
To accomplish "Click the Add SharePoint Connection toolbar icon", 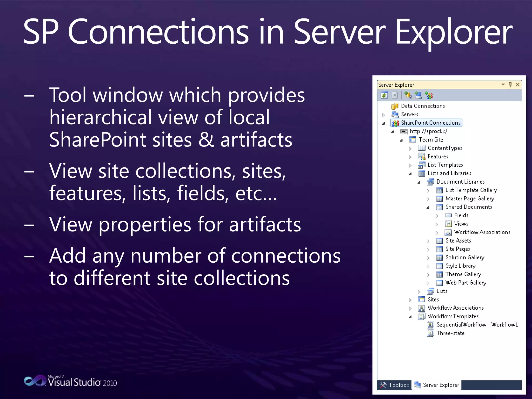I will (x=429, y=95).
